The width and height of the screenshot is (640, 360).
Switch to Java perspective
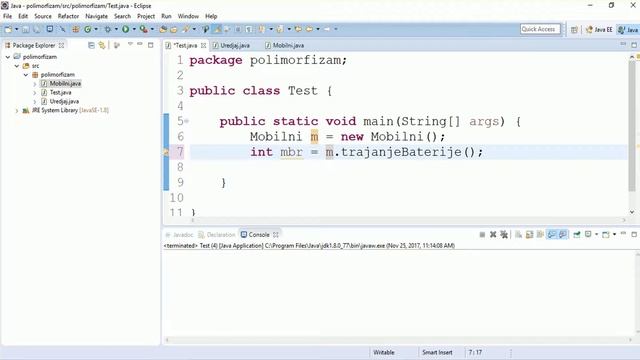628,29
